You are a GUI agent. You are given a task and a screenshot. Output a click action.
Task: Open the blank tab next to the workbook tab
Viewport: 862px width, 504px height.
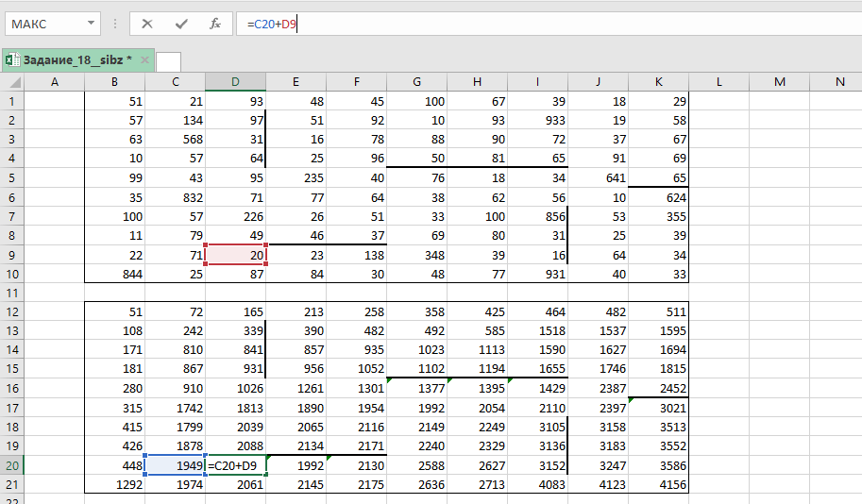pyautogui.click(x=168, y=61)
